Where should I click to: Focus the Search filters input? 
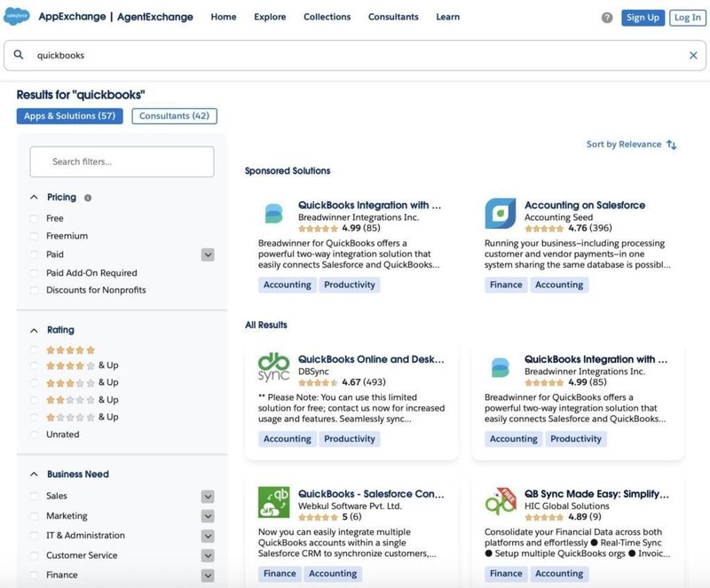(122, 161)
